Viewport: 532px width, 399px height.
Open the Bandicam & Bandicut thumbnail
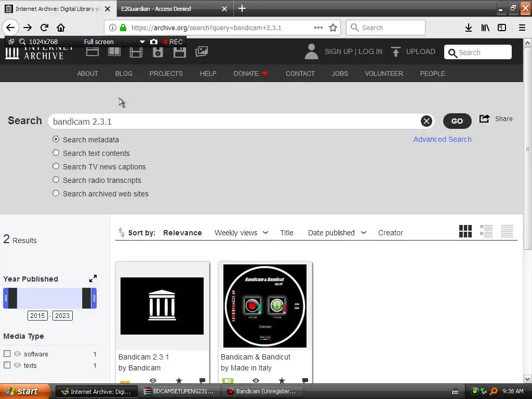click(264, 306)
